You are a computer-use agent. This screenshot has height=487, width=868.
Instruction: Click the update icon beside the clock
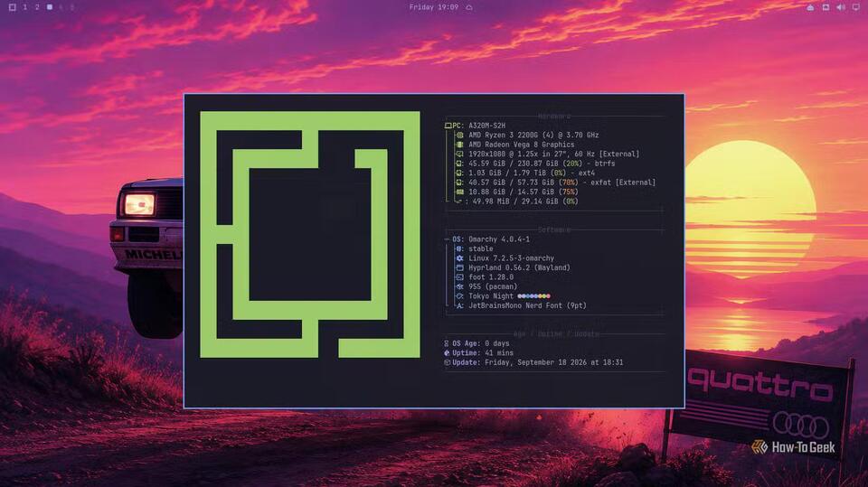469,7
